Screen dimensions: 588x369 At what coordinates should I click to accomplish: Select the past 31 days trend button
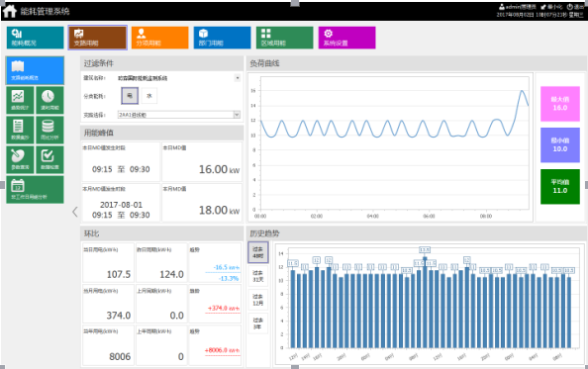pos(258,276)
